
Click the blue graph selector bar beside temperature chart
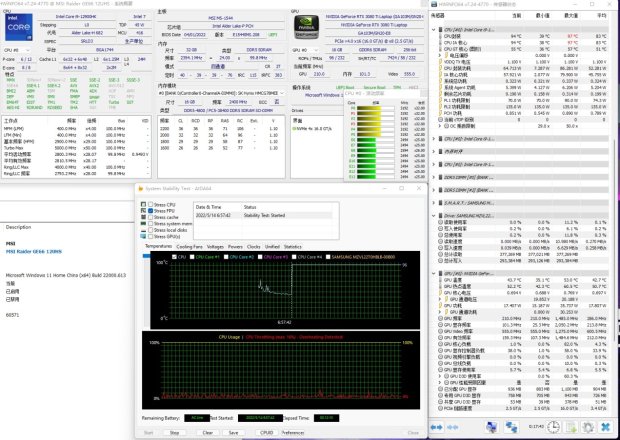point(146,256)
